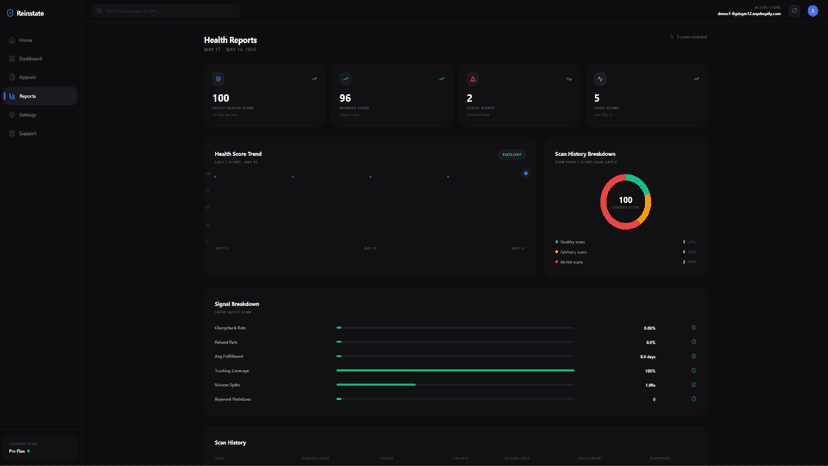Click the pulse icon on Total Scans card

(x=600, y=79)
